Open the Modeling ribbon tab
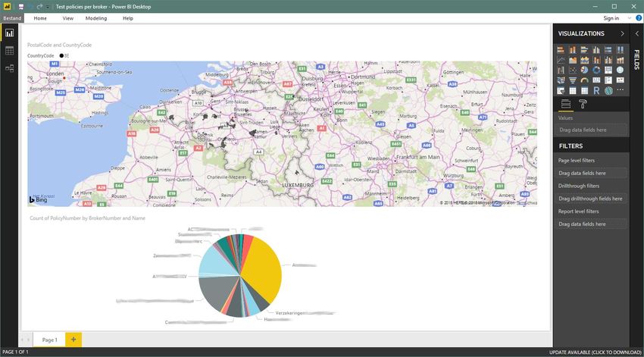Screen dimensions: 644x357 [x=96, y=18]
